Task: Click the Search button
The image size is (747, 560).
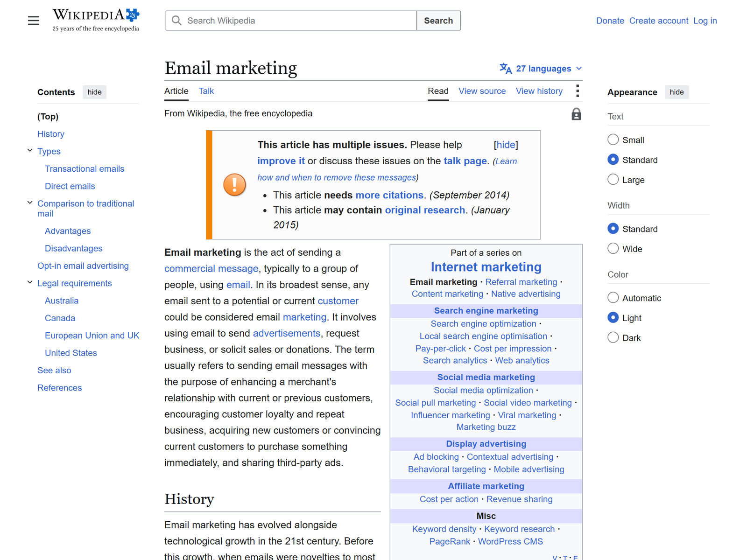Action: [x=438, y=21]
